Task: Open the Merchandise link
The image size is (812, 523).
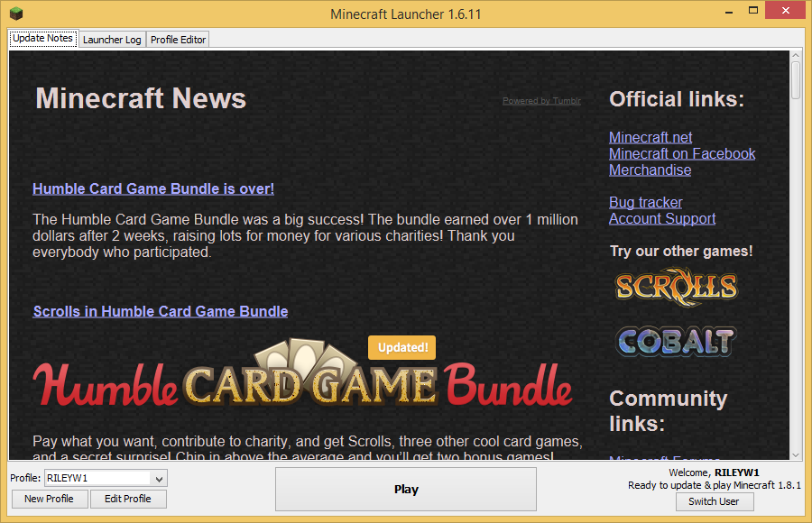Action: pyautogui.click(x=650, y=170)
